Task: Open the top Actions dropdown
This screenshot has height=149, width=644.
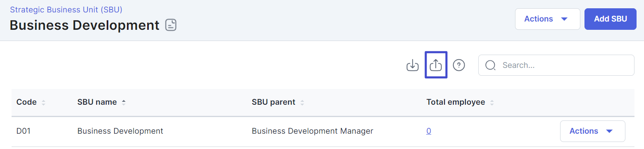Action: (547, 19)
